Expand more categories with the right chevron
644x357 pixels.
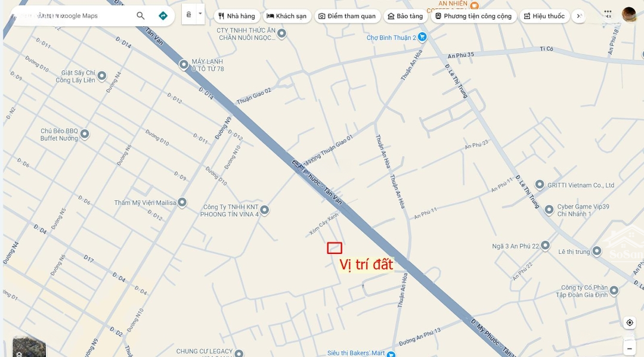(x=578, y=16)
